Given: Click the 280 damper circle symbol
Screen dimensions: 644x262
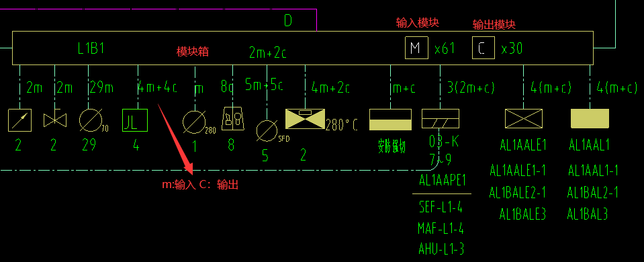Looking at the screenshot, I should coord(194,122).
